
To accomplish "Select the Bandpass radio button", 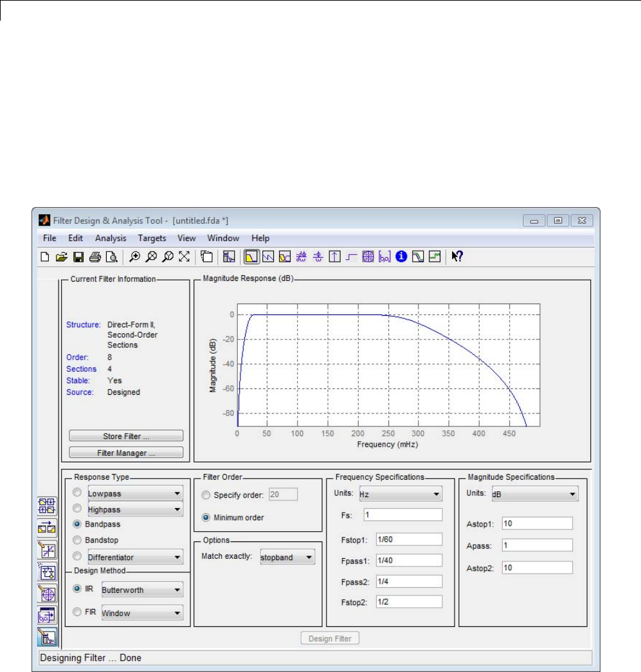I will pyautogui.click(x=77, y=523).
